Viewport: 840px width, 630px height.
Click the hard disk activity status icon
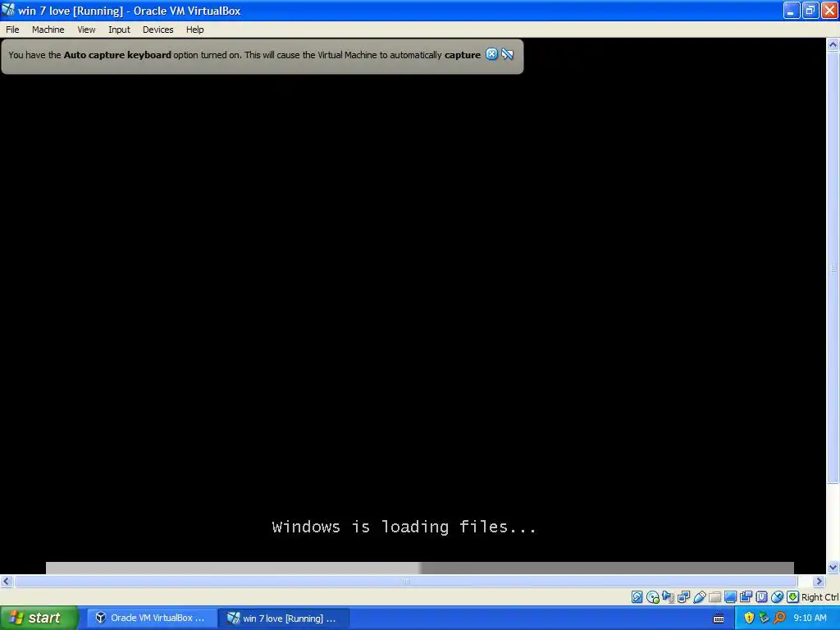pos(637,597)
